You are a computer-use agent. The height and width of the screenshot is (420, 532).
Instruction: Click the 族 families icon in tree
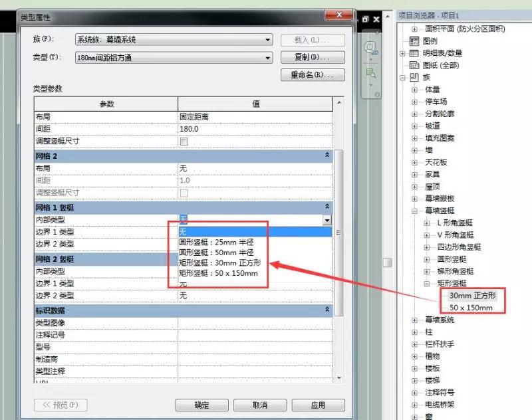coord(414,78)
